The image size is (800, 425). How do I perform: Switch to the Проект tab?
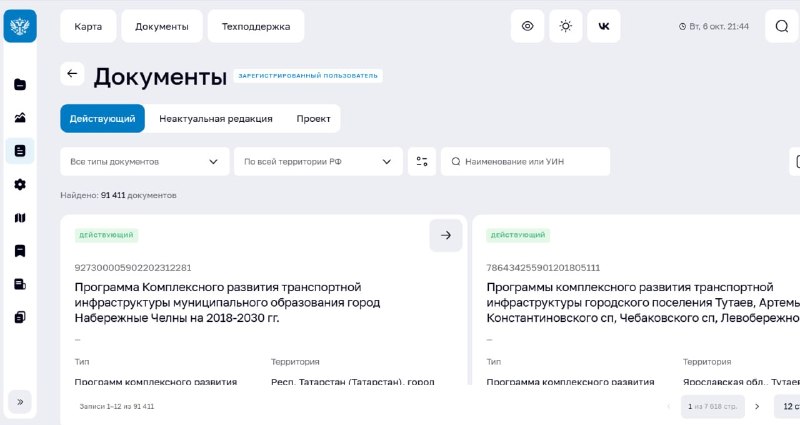tap(313, 118)
